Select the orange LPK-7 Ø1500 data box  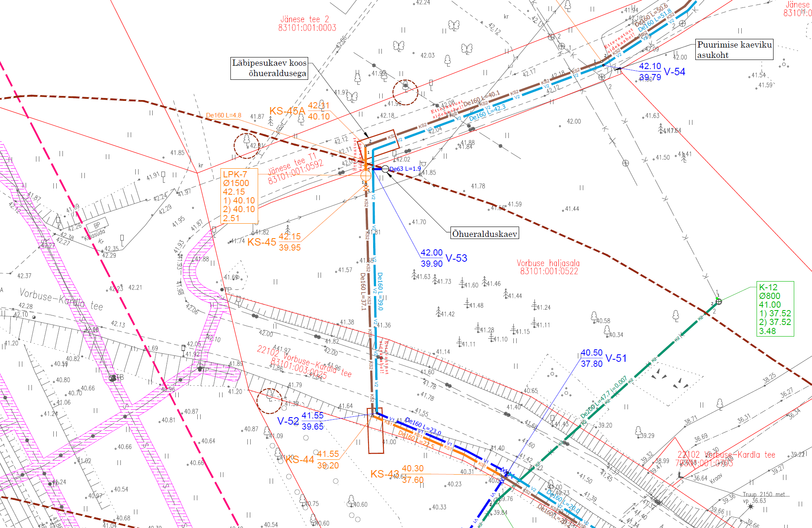coord(240,196)
